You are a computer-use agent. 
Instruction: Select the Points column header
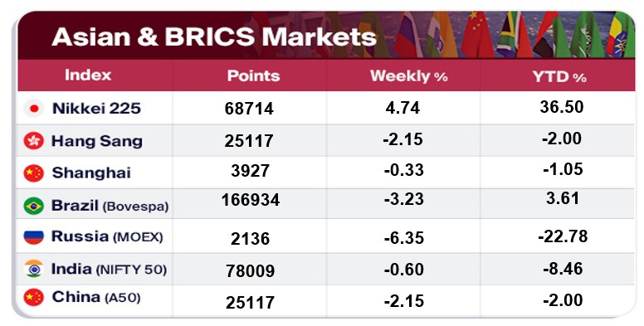tap(253, 76)
